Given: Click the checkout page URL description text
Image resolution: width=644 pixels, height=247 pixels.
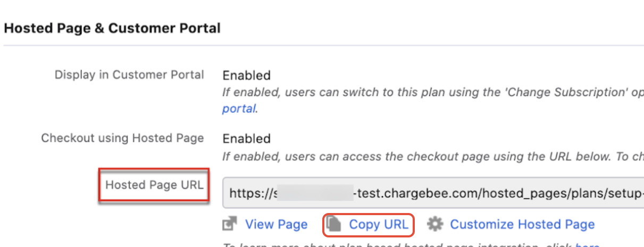Looking at the screenshot, I should pos(433,156).
